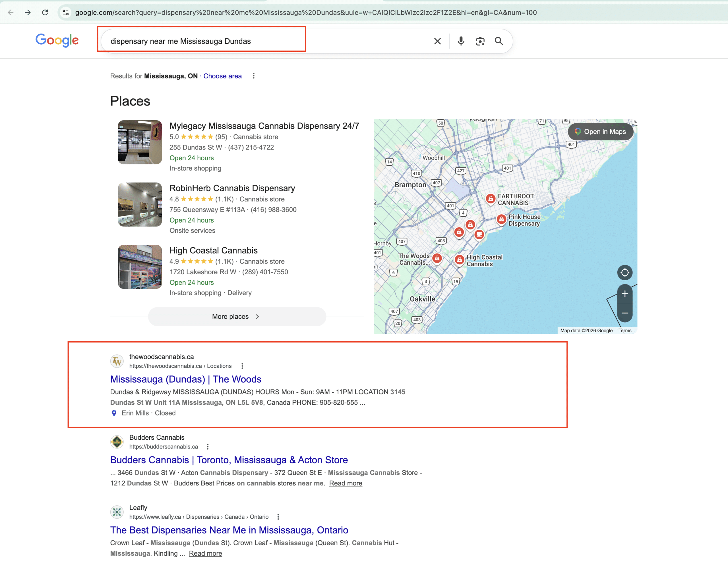728x571 pixels.
Task: Click Budders Cannabis favicon
Action: 117,442
